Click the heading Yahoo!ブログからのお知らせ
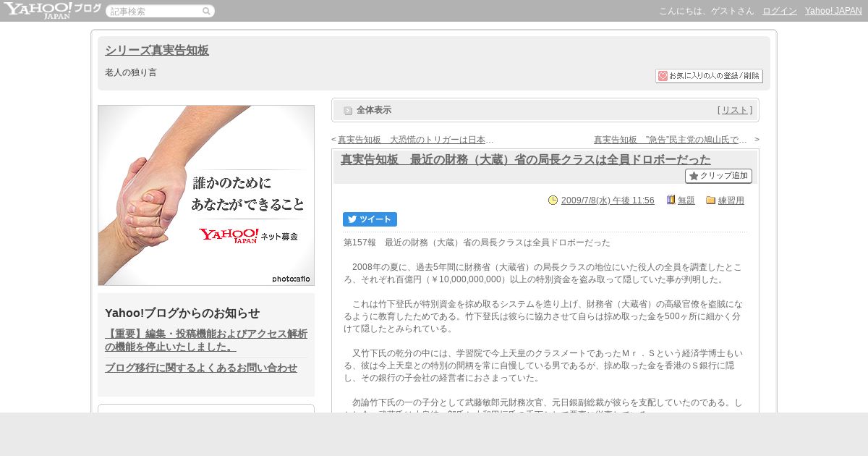This screenshot has width=868, height=456. [182, 313]
